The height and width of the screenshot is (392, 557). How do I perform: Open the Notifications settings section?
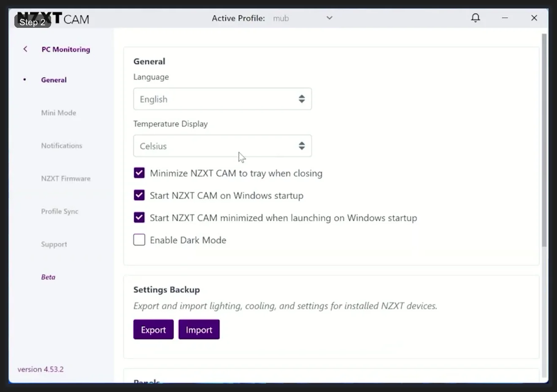(61, 145)
